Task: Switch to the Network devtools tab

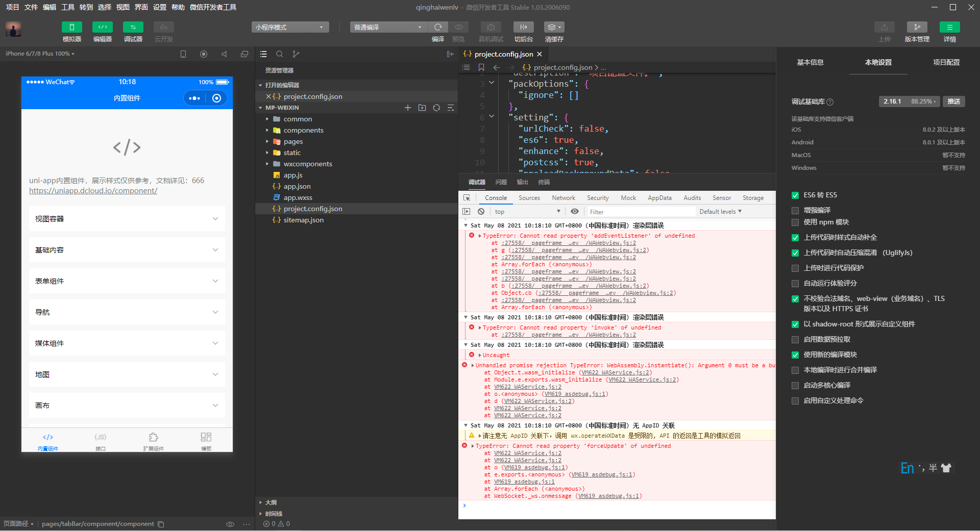Action: pyautogui.click(x=563, y=198)
